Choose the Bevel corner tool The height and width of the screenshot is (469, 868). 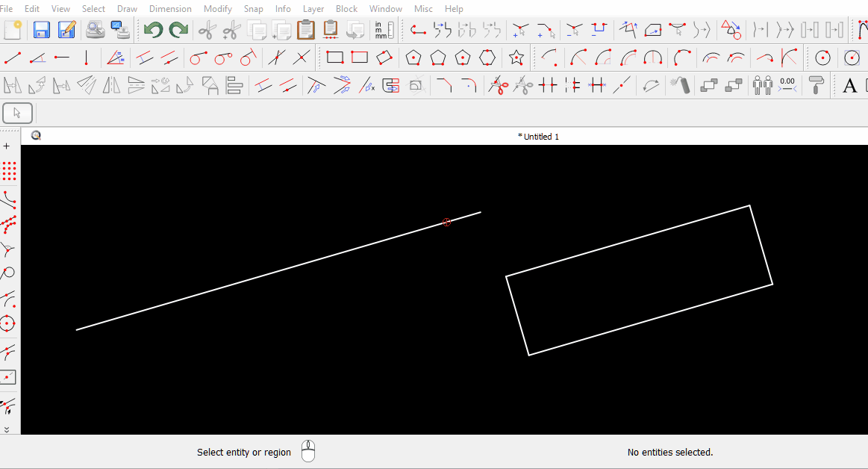coord(443,86)
